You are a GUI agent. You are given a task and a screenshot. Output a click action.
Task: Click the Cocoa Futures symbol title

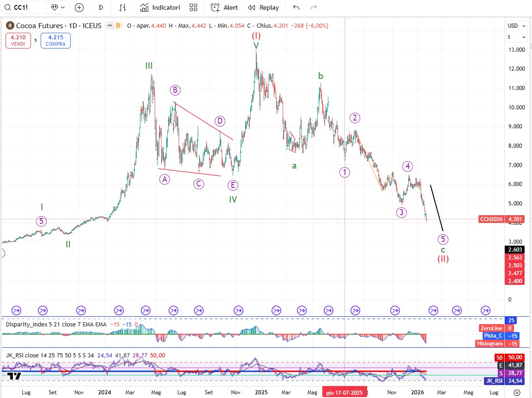coord(58,26)
